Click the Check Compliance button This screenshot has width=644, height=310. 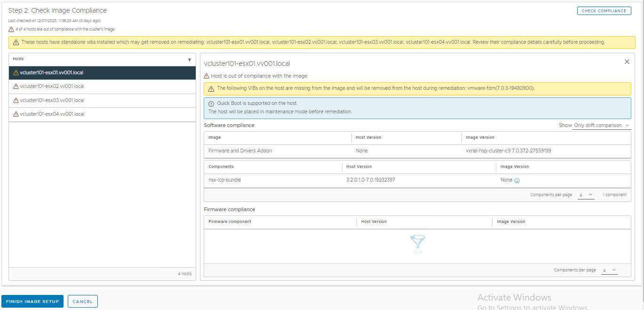coord(604,11)
